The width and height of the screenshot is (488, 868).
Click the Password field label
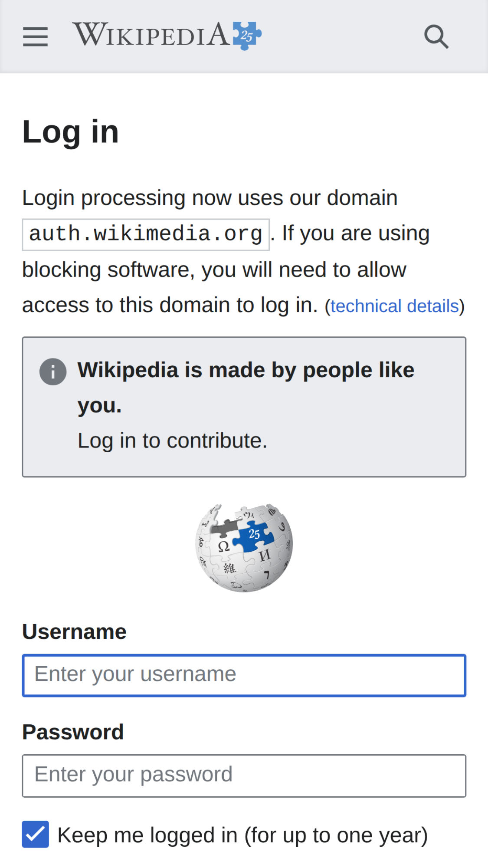[x=73, y=732]
